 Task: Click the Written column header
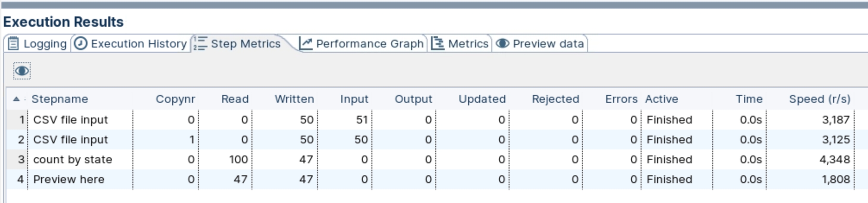pyautogui.click(x=294, y=99)
